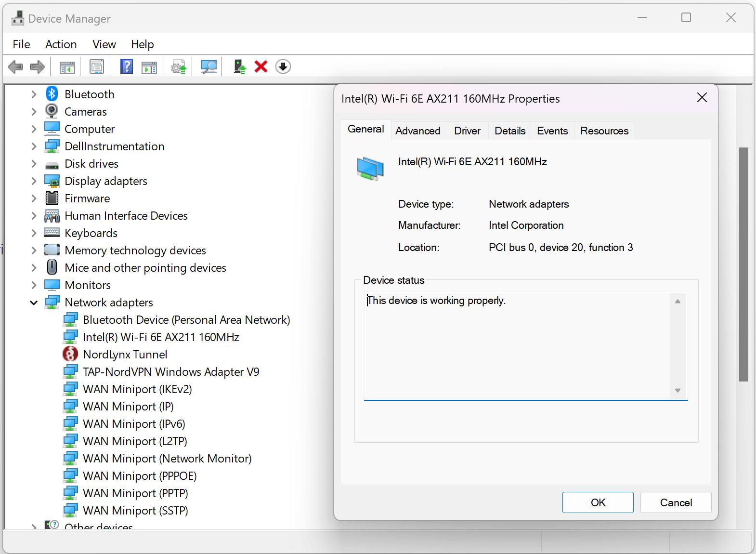This screenshot has height=554, width=756.
Task: Select WAN Miniport (Network Monitor)
Action: (x=167, y=459)
